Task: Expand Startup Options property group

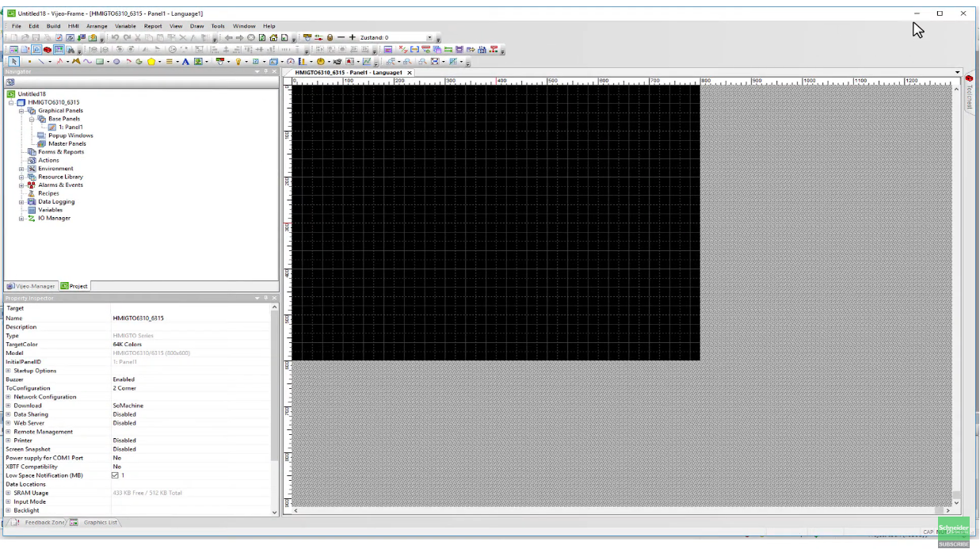Action: click(x=8, y=371)
